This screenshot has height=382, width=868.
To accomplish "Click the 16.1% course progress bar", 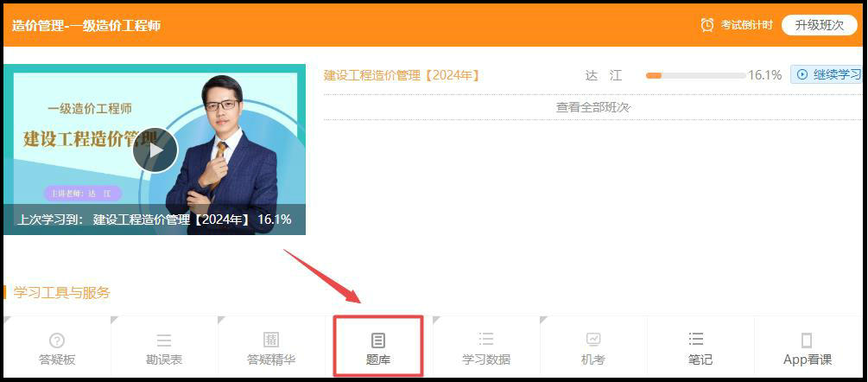I will coord(695,75).
